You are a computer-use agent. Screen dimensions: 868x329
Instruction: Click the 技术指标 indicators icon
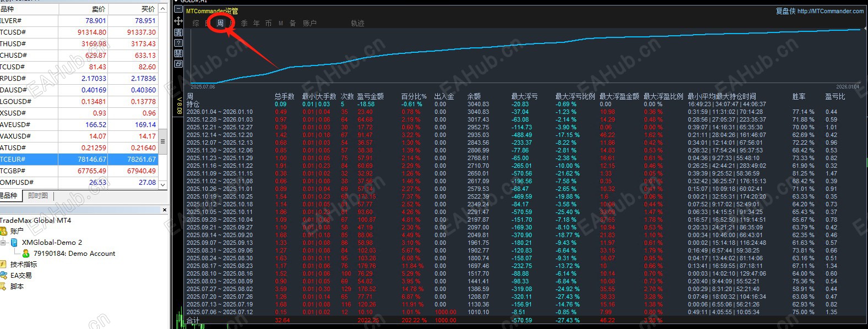(4, 265)
